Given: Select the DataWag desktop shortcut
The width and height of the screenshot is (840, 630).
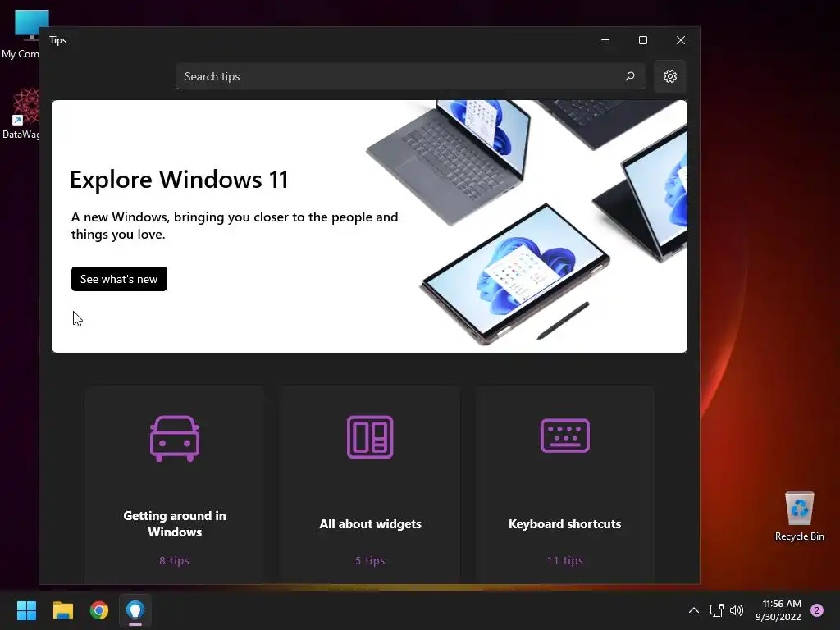Looking at the screenshot, I should point(21,114).
